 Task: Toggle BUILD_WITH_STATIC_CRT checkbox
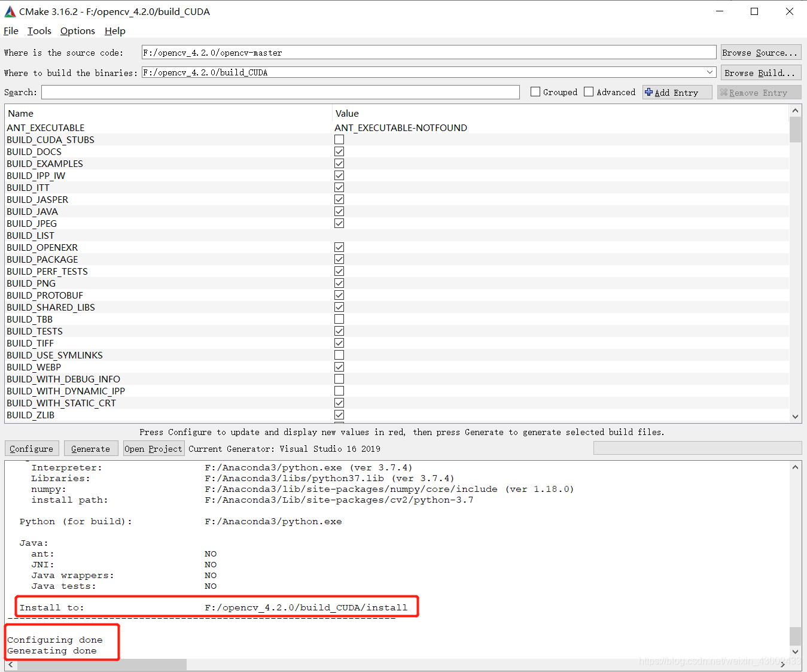339,403
